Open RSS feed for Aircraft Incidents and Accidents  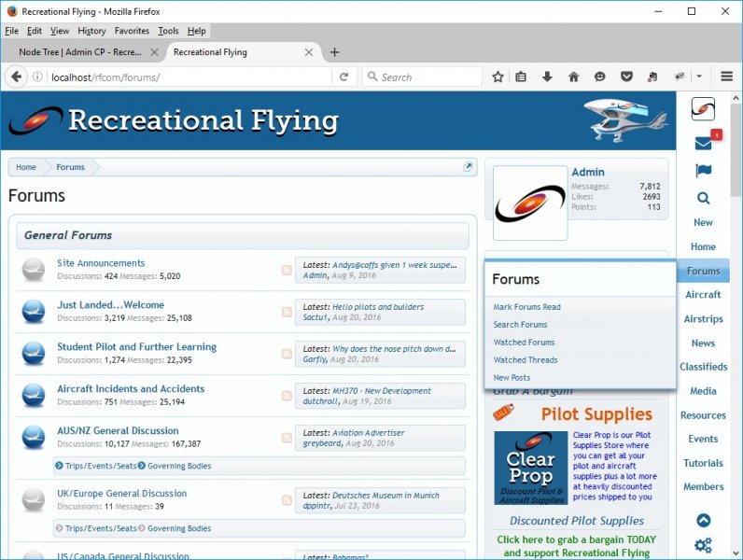pos(287,396)
